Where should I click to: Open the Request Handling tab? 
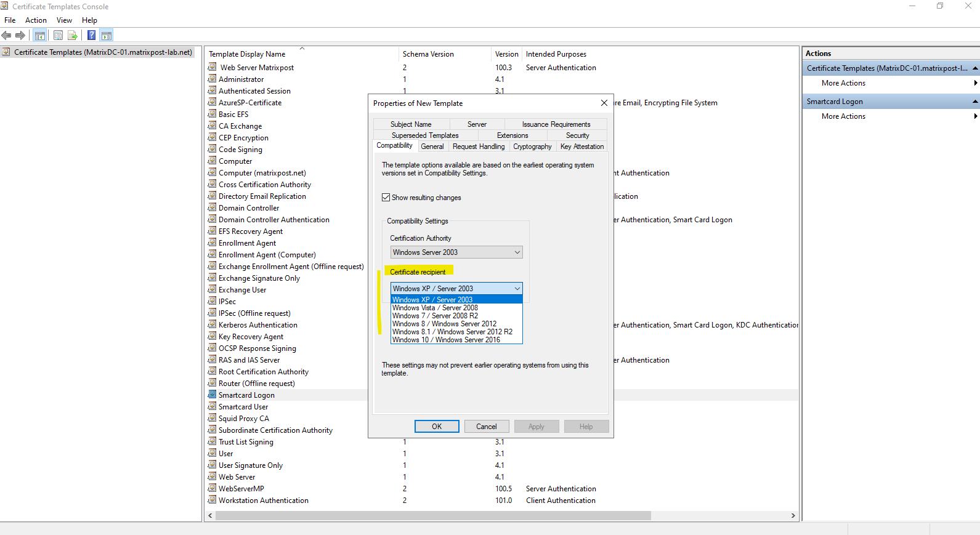pos(479,147)
